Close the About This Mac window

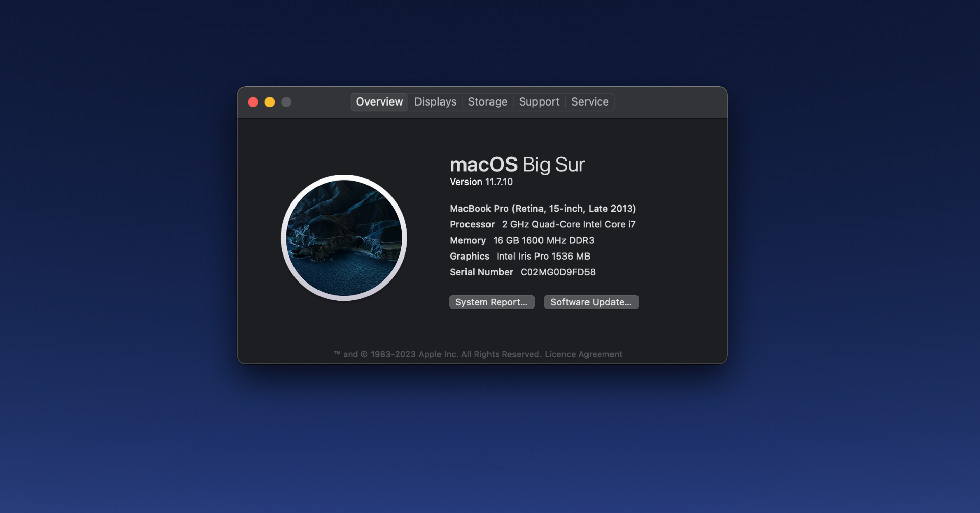pyautogui.click(x=253, y=102)
